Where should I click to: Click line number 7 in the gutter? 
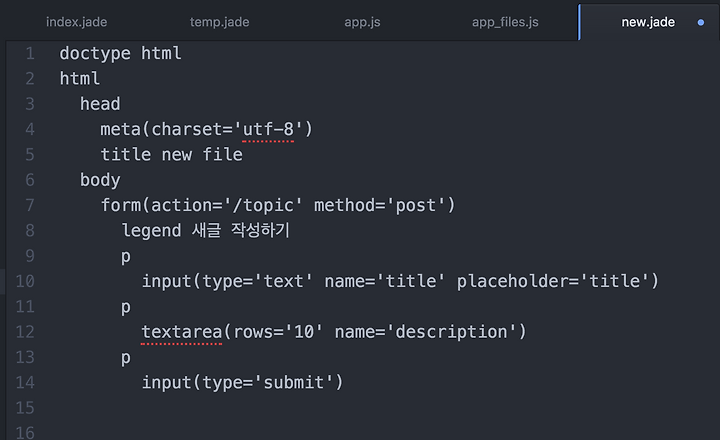pos(30,205)
